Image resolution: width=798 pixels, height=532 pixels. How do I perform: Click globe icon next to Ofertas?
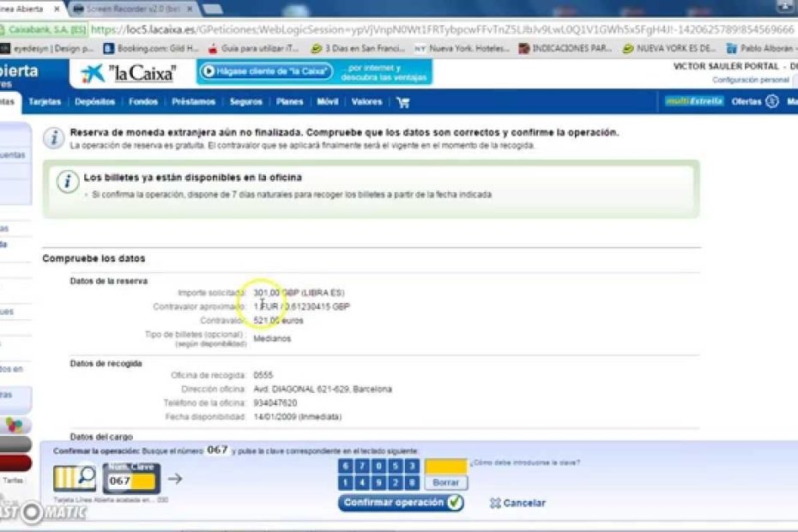(773, 101)
